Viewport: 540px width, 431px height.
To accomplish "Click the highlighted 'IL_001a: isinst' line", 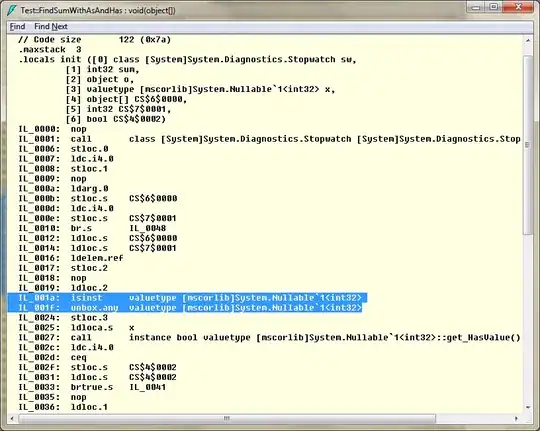I will point(190,298).
